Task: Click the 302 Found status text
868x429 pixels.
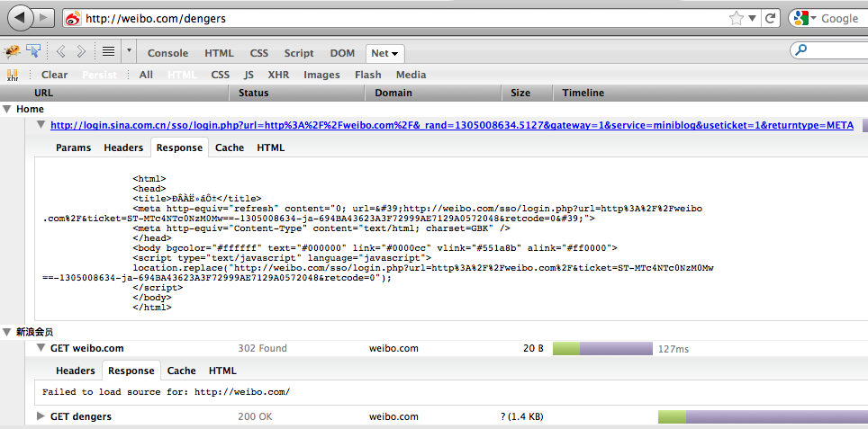Action: [262, 348]
